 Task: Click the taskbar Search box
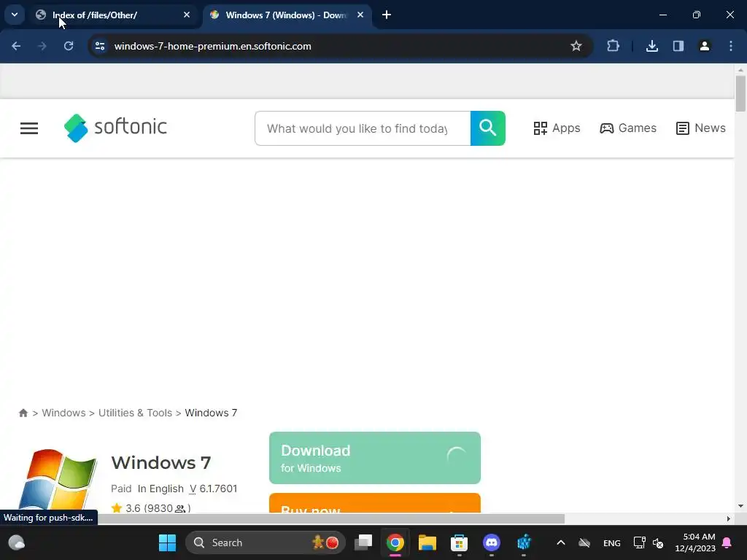pyautogui.click(x=266, y=542)
